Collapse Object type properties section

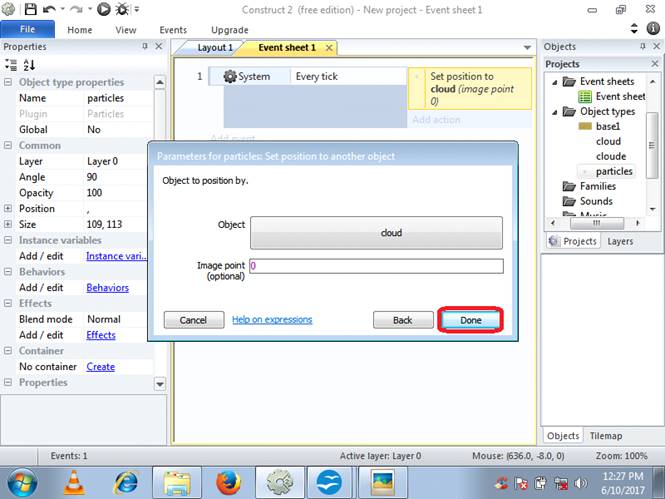pyautogui.click(x=8, y=82)
